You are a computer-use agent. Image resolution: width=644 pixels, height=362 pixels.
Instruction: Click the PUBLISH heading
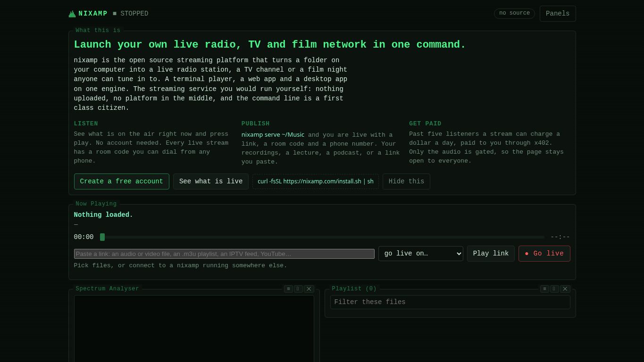(x=256, y=123)
